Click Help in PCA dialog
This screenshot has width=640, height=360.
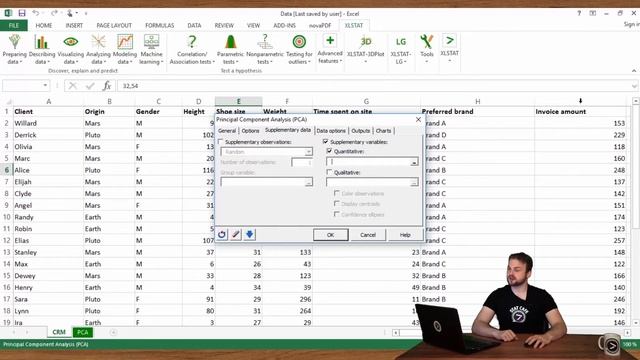pyautogui.click(x=405, y=235)
